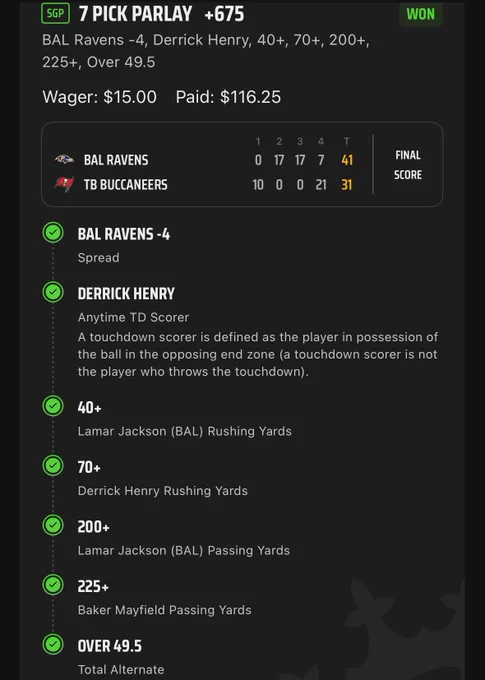
Task: Tap the TB Buccaneers row in scoreboard
Action: click(x=204, y=185)
